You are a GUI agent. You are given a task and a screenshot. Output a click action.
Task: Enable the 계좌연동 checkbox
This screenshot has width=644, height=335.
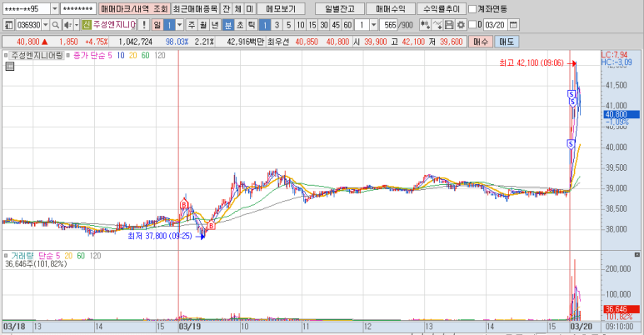pyautogui.click(x=472, y=8)
